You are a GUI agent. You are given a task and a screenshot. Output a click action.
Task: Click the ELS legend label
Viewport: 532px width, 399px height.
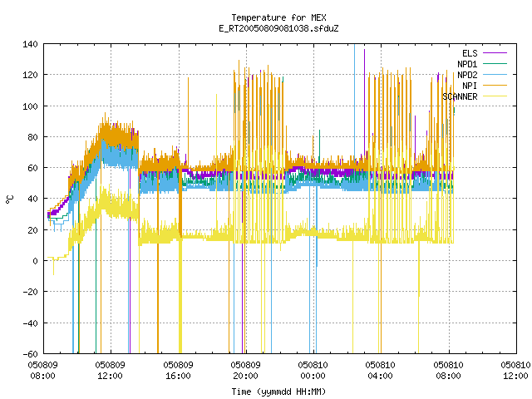[470, 53]
